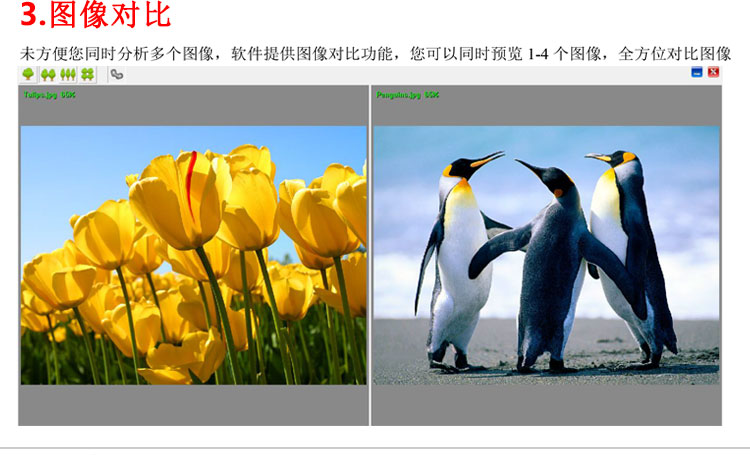Close the comparison panel with red X

713,72
